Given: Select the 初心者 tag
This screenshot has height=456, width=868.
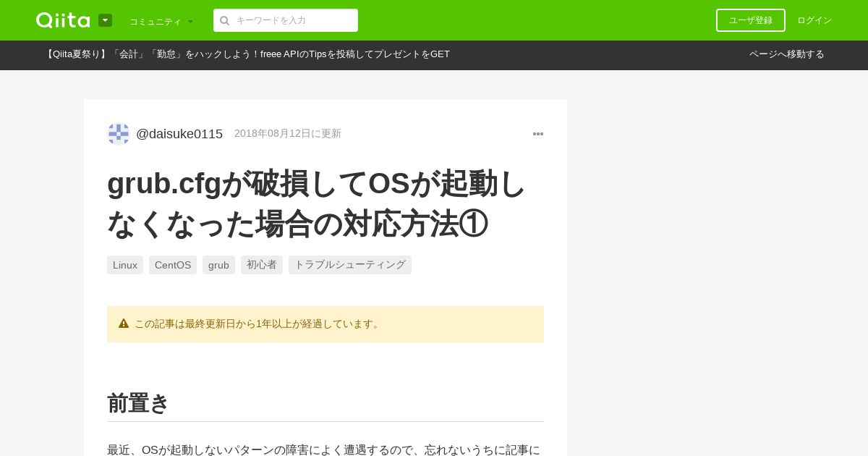Looking at the screenshot, I should 262,265.
